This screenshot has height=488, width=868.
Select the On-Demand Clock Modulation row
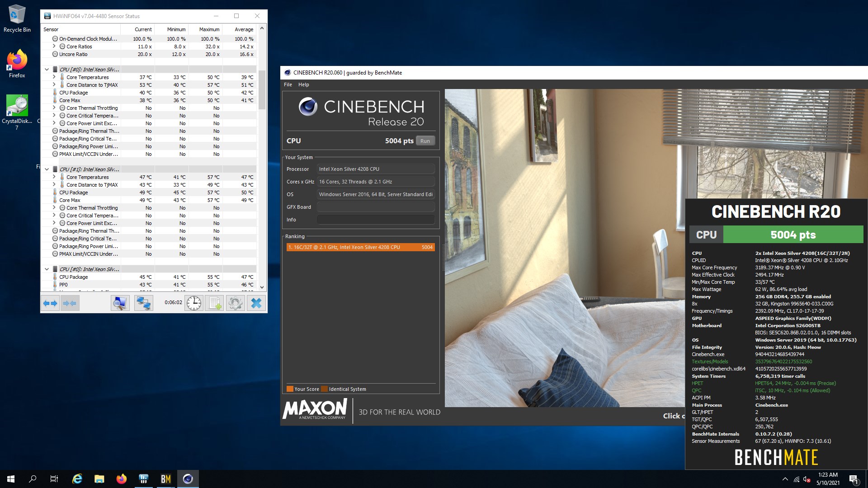(x=149, y=39)
